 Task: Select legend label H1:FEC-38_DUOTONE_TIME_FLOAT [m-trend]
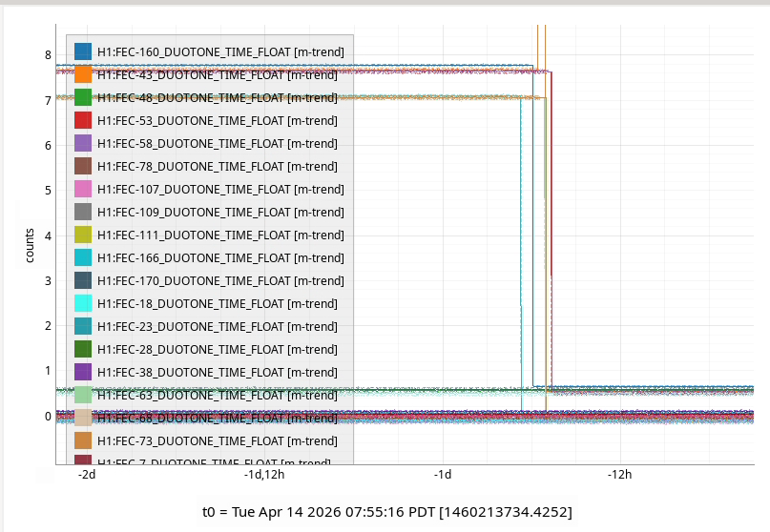click(x=218, y=373)
